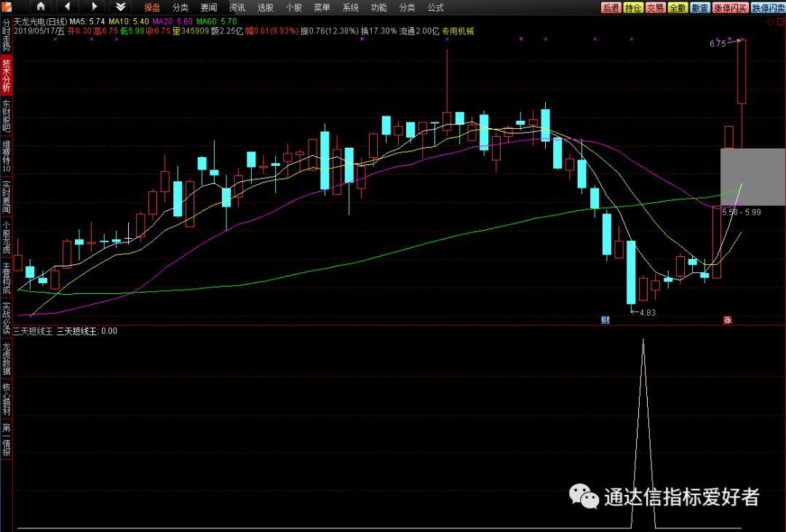Image resolution: width=786 pixels, height=532 pixels.
Task: Click the forward arrow navigation icon
Action: click(94, 7)
